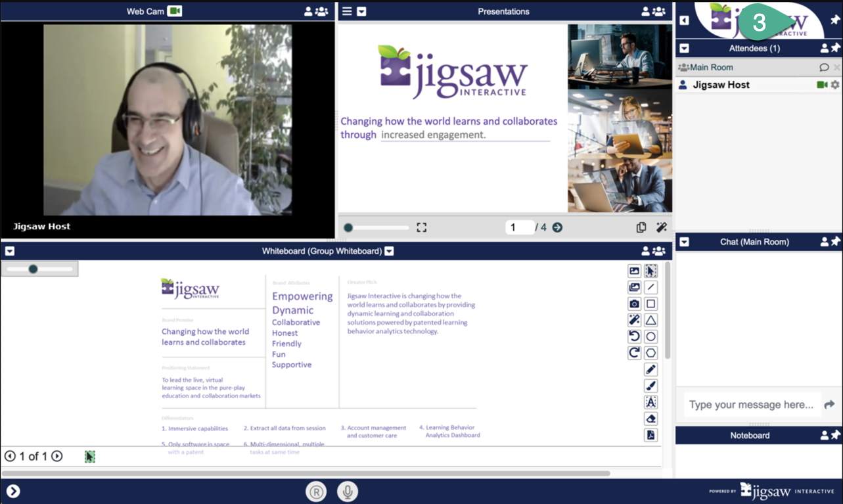Screen dimensions: 843x504
Task: Toggle the microphone at the bottom bar
Action: tap(348, 492)
